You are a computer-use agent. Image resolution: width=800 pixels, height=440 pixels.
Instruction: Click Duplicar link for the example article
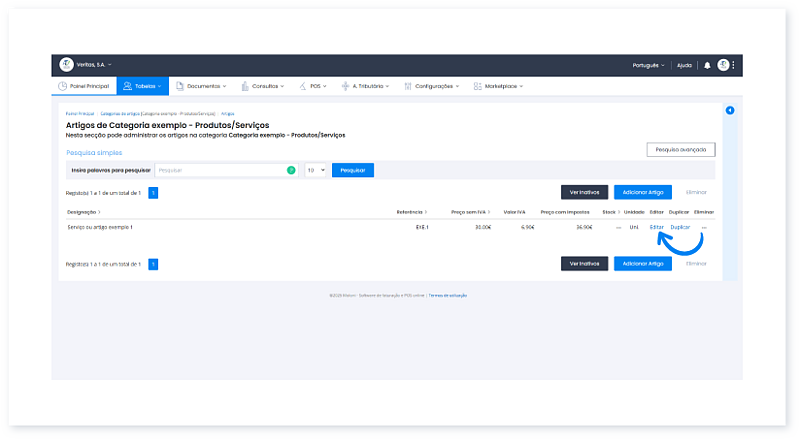(680, 227)
